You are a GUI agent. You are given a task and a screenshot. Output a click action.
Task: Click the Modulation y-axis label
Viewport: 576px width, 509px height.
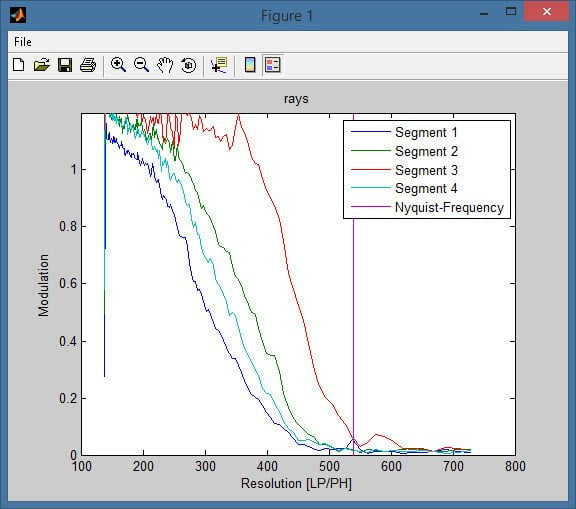(x=43, y=285)
